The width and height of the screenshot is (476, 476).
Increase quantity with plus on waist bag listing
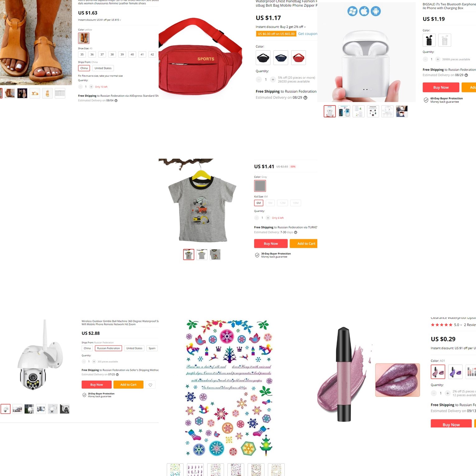[273, 80]
